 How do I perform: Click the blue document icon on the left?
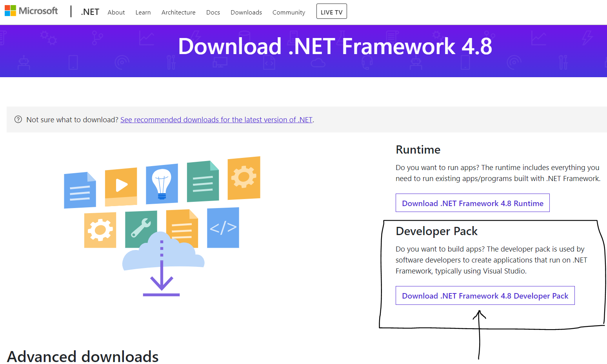(80, 190)
